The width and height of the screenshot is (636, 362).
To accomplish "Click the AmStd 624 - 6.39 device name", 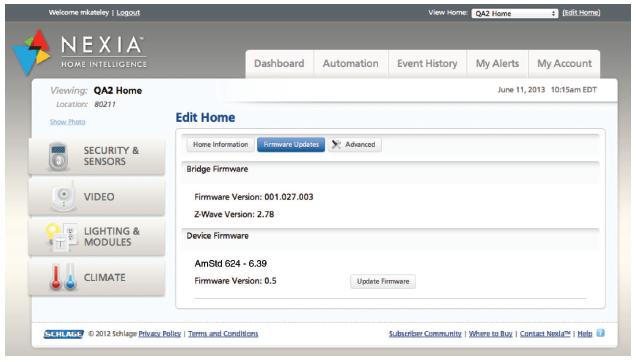I will [x=230, y=264].
